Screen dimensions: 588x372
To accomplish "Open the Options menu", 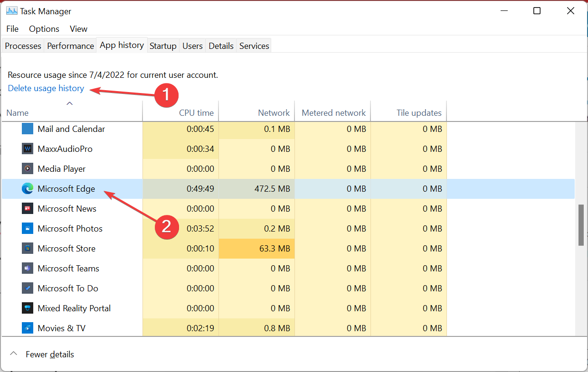I will tap(44, 29).
